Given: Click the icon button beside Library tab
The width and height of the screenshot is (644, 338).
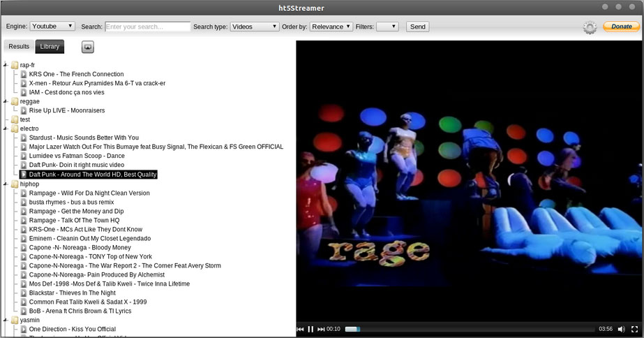Looking at the screenshot, I should click(x=88, y=47).
